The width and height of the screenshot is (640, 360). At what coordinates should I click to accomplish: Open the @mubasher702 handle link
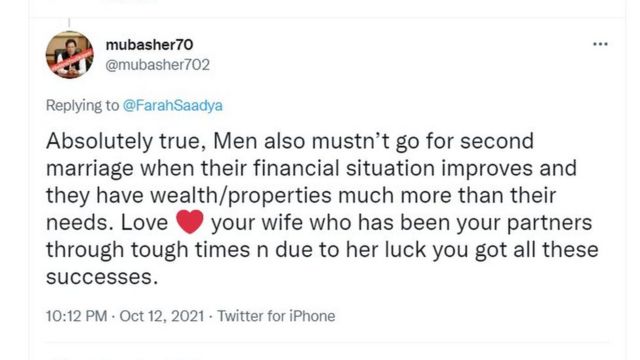pyautogui.click(x=158, y=65)
